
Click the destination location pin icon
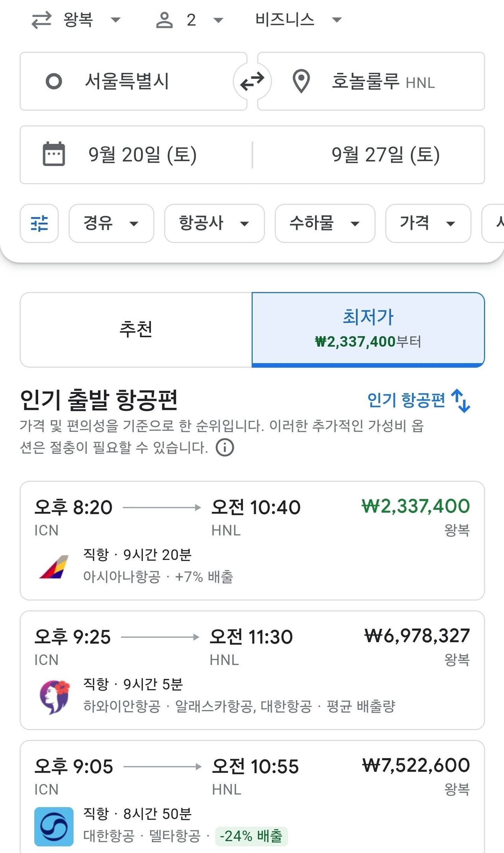pos(300,81)
